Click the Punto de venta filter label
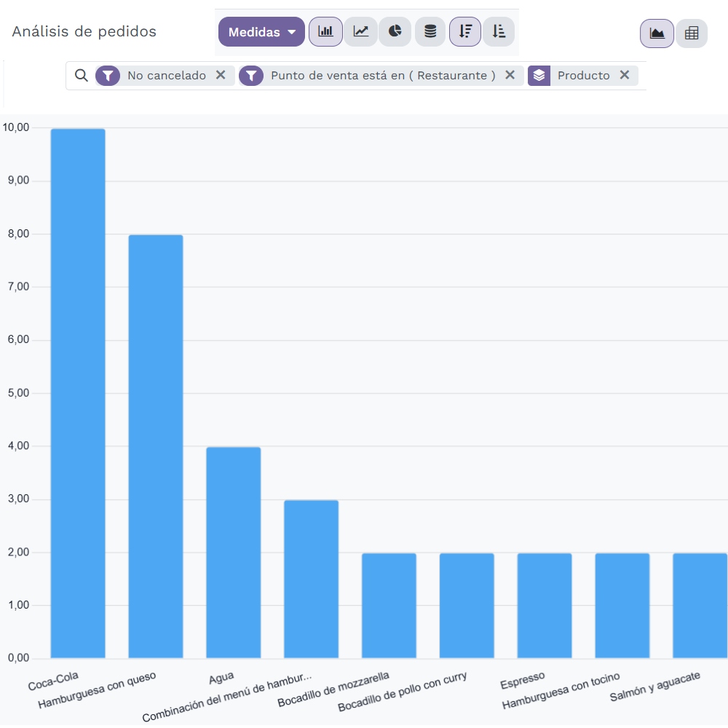 [x=383, y=76]
